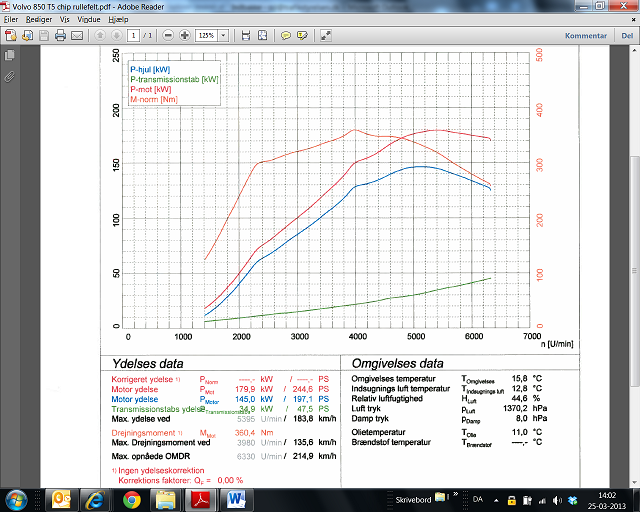Open the Windows Start menu
Image resolution: width=640 pixels, height=512 pixels.
point(16,500)
